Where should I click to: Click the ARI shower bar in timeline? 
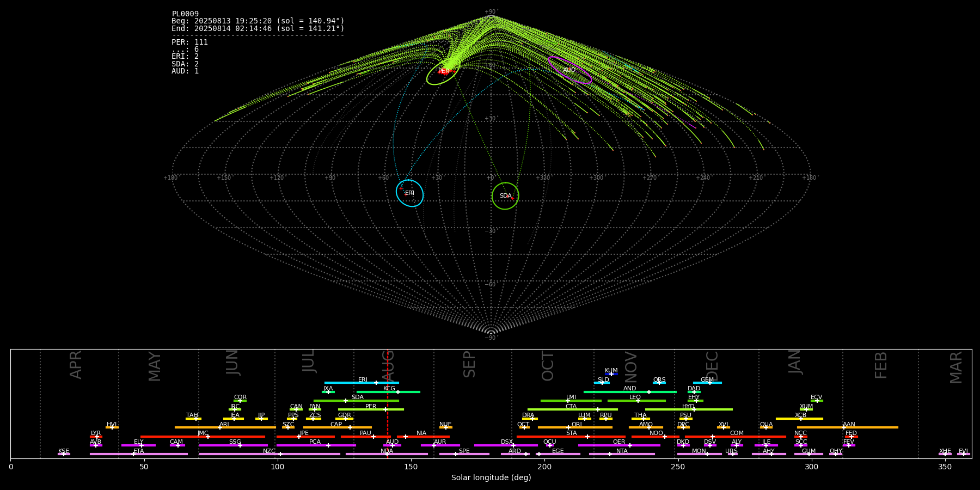tap(225, 427)
